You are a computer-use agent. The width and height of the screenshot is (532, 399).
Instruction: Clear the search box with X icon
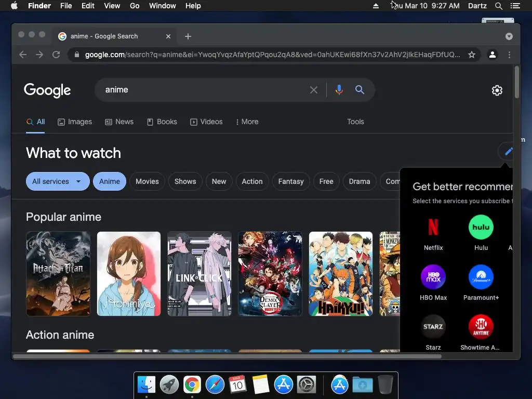[314, 90]
